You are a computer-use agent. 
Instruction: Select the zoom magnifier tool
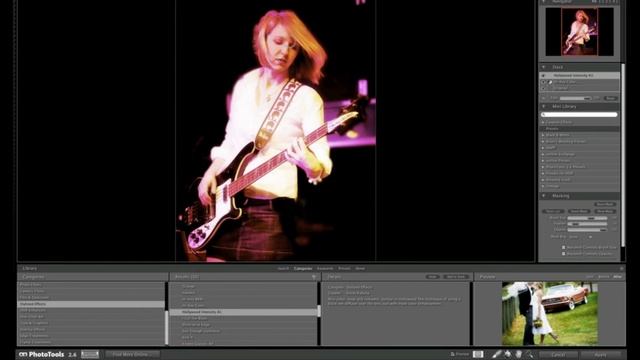click(529, 354)
